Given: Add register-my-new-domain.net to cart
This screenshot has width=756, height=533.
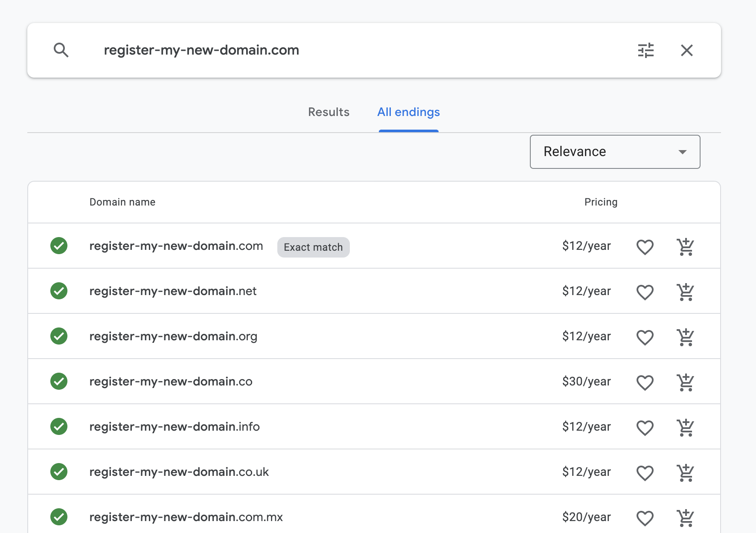Looking at the screenshot, I should pyautogui.click(x=686, y=292).
